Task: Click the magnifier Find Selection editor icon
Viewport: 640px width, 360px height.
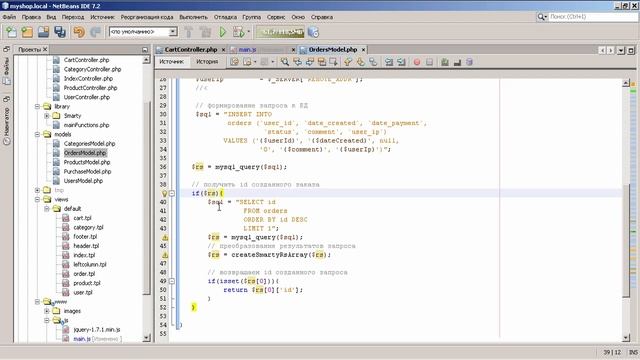Action: 285,62
